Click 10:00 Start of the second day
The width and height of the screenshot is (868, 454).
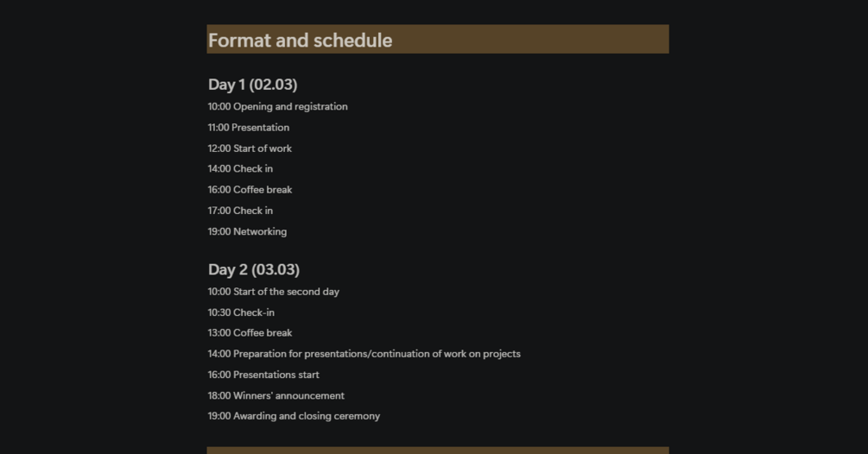click(x=274, y=292)
